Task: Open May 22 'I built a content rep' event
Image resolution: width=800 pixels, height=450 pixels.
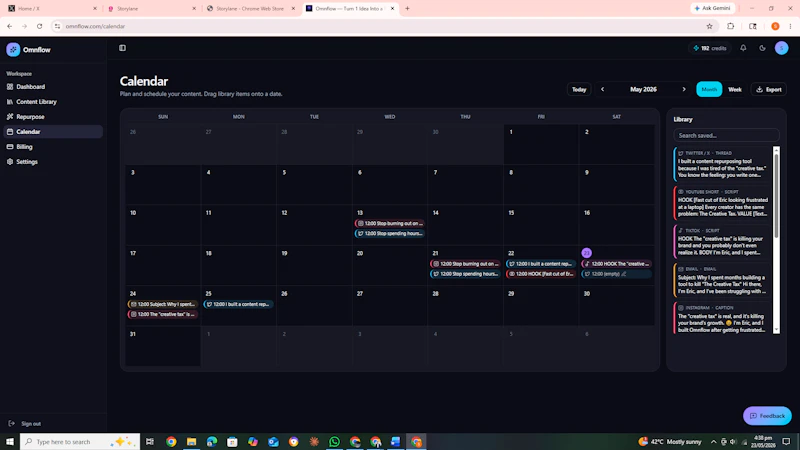Action: [541, 264]
